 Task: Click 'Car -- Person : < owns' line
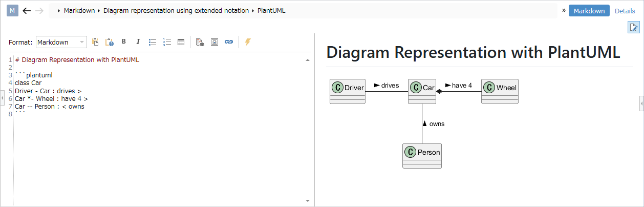[50, 106]
